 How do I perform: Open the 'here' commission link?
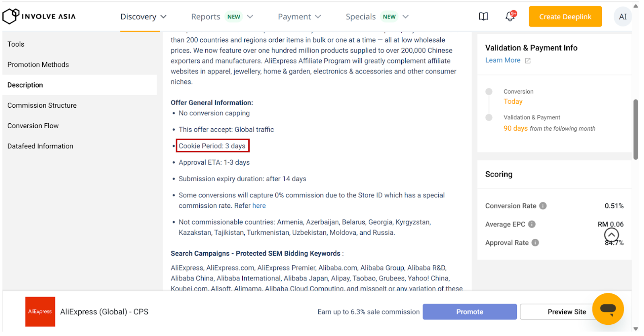pos(259,206)
